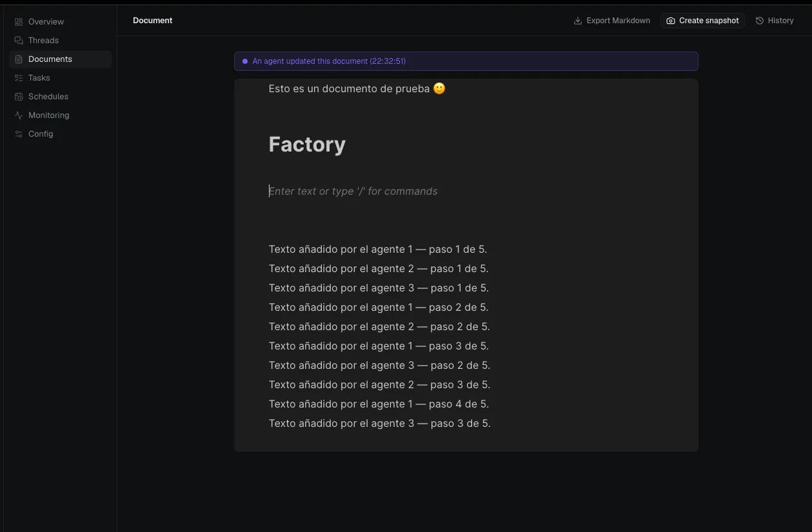Screen dimensions: 812x532
Task: Click the Config sliders icon
Action: pos(19,134)
